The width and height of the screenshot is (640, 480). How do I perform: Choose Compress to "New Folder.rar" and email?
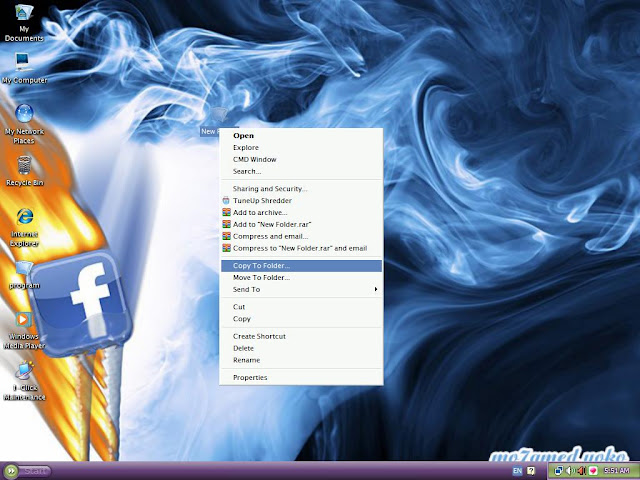coord(301,248)
